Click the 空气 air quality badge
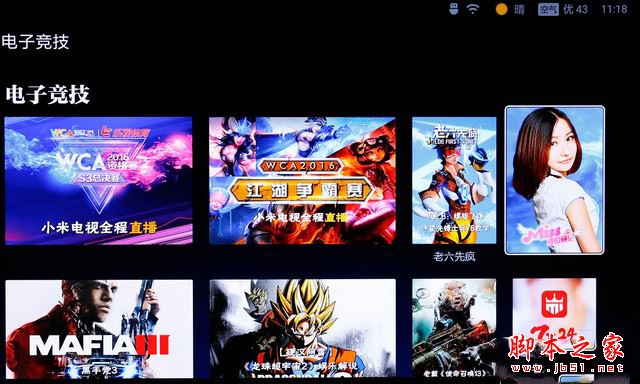Screen dimensions: 640x384 tap(548, 9)
